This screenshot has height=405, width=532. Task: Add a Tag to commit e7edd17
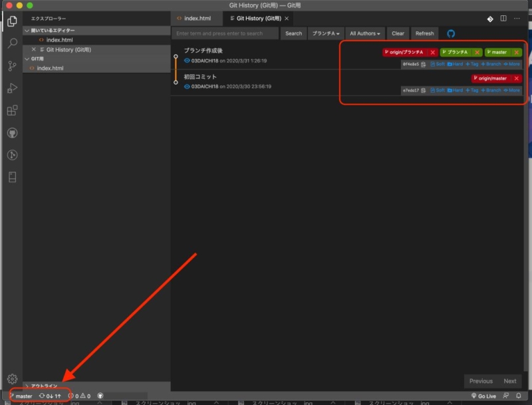pos(472,90)
